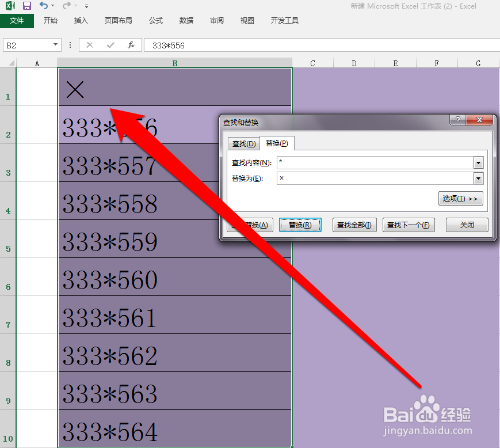Expand the 替换为 dropdown arrow
The height and width of the screenshot is (448, 500).
click(x=478, y=179)
